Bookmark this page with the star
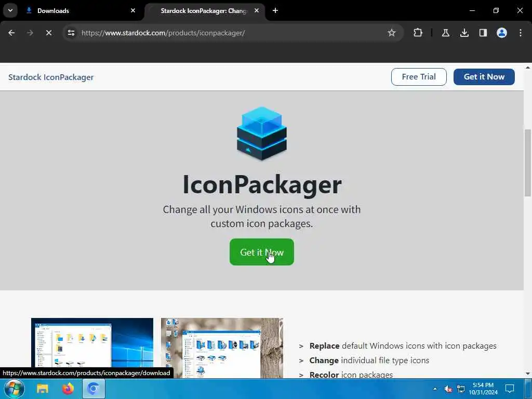This screenshot has height=399, width=532. [392, 33]
